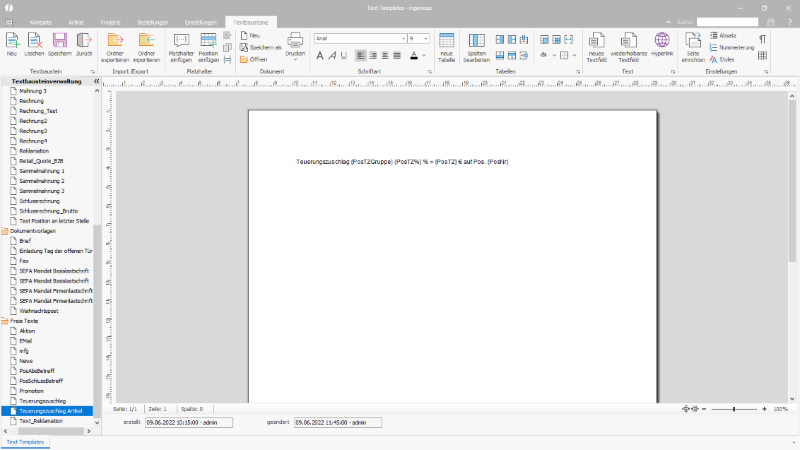Open Nummerierung settings

click(732, 47)
